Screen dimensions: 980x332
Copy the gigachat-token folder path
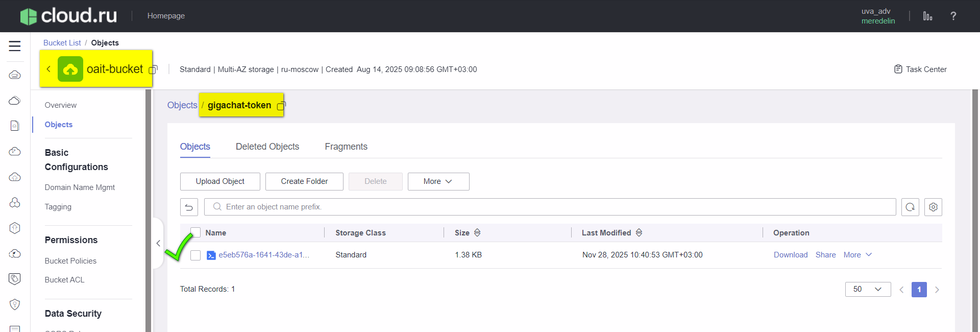pos(281,106)
